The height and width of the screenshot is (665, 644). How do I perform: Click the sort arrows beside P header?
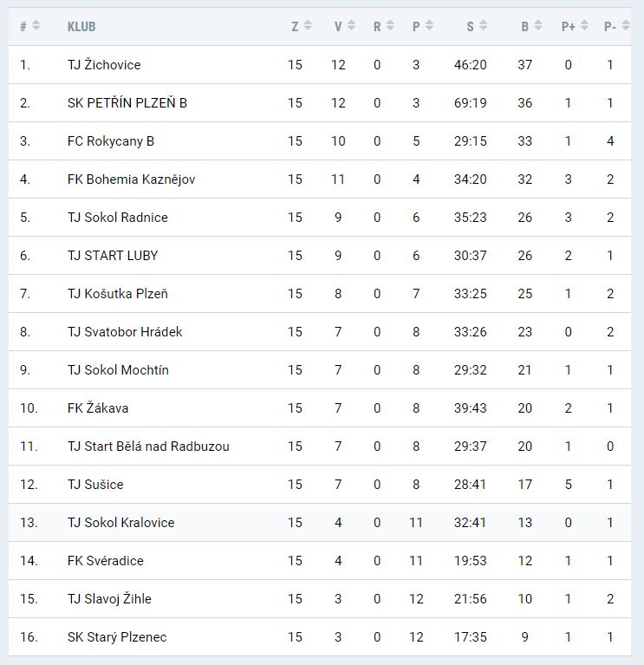pyautogui.click(x=429, y=26)
